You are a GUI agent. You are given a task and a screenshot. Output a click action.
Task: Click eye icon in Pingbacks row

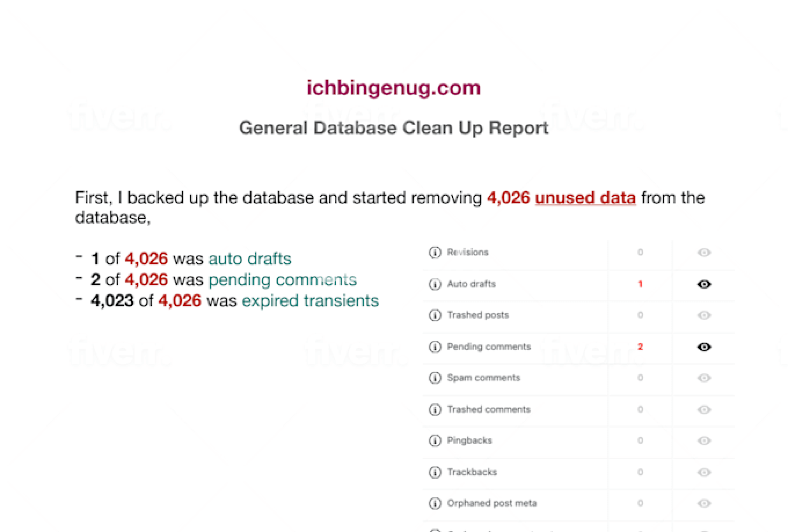tap(704, 440)
